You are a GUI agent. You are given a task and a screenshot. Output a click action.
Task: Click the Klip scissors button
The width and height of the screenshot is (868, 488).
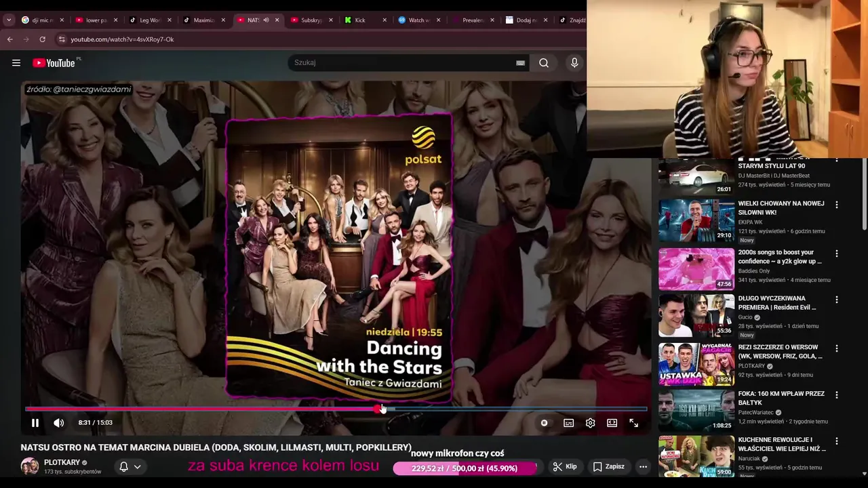565,466
